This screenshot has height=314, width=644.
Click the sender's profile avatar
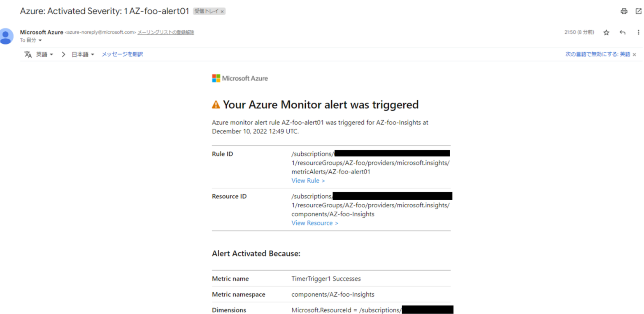[6, 36]
